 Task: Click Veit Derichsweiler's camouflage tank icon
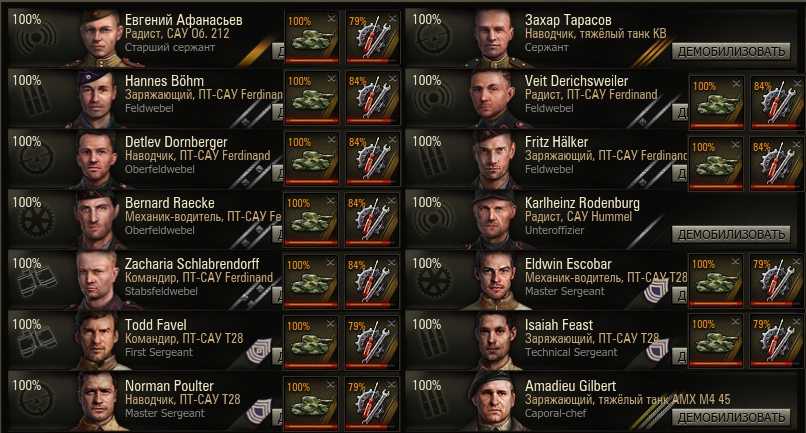tap(716, 103)
